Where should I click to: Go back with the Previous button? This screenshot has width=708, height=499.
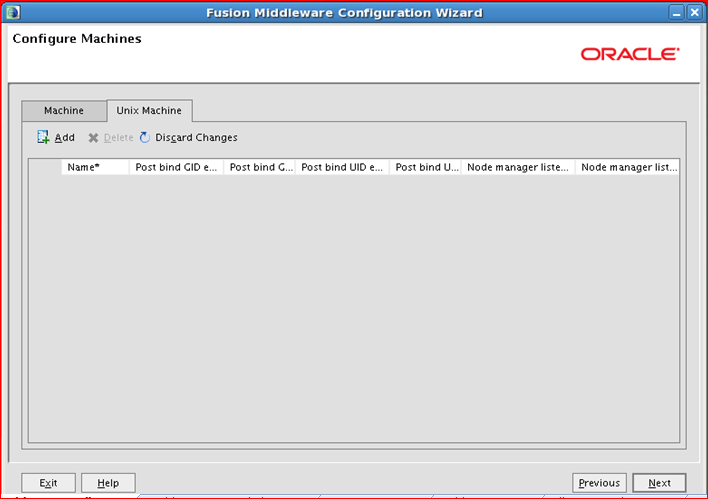point(599,483)
